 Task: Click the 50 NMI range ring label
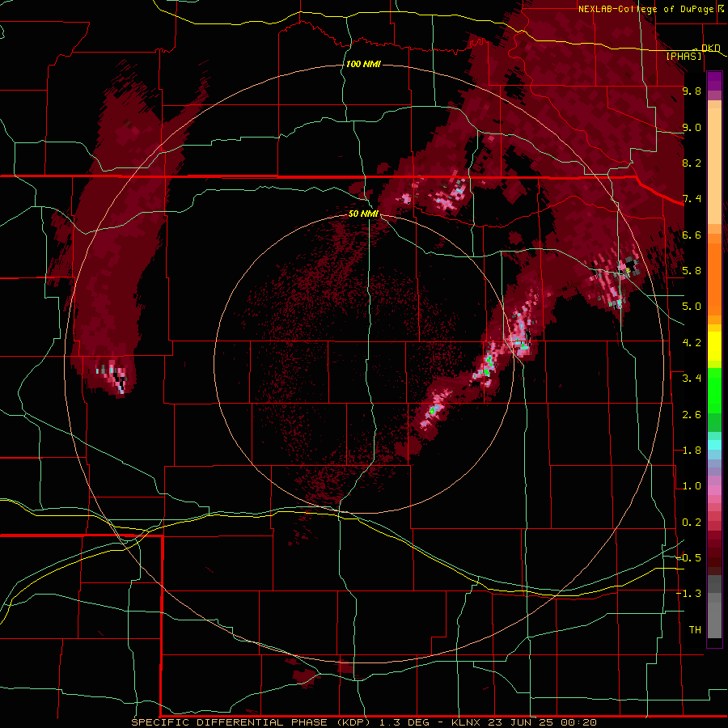[x=363, y=214]
